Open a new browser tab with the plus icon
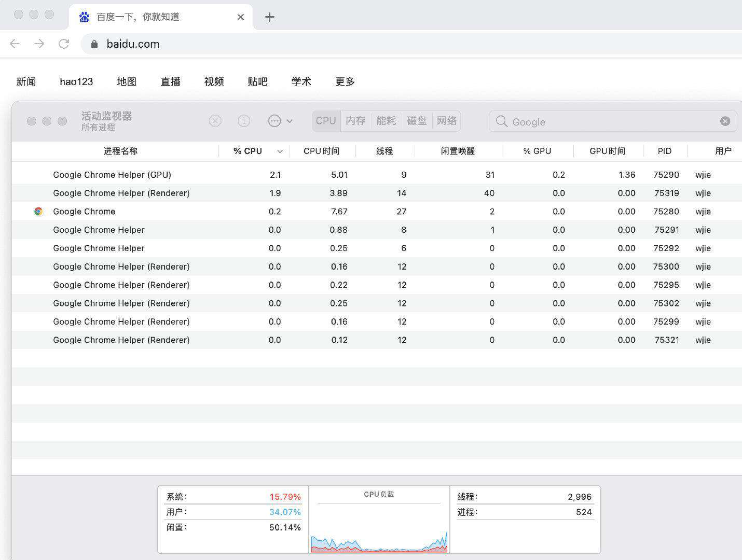742x560 pixels. tap(269, 17)
